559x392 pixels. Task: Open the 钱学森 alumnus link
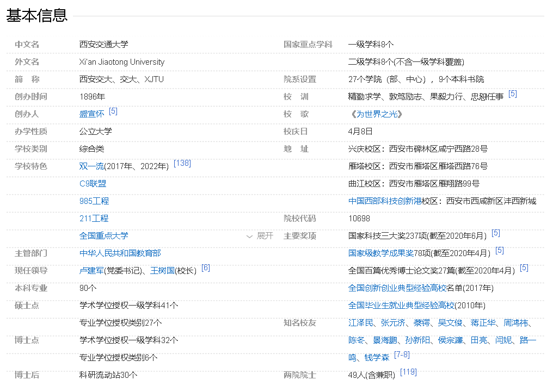tap(378, 357)
